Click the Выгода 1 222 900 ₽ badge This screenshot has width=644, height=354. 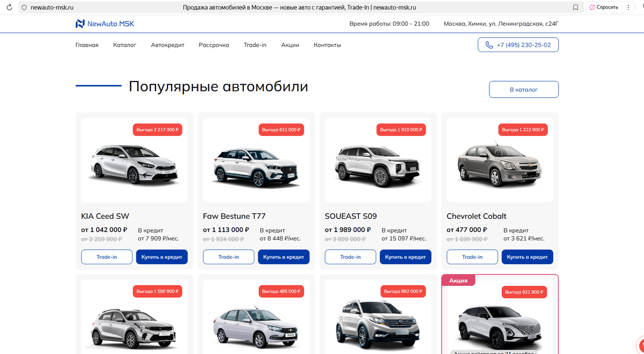(x=523, y=130)
